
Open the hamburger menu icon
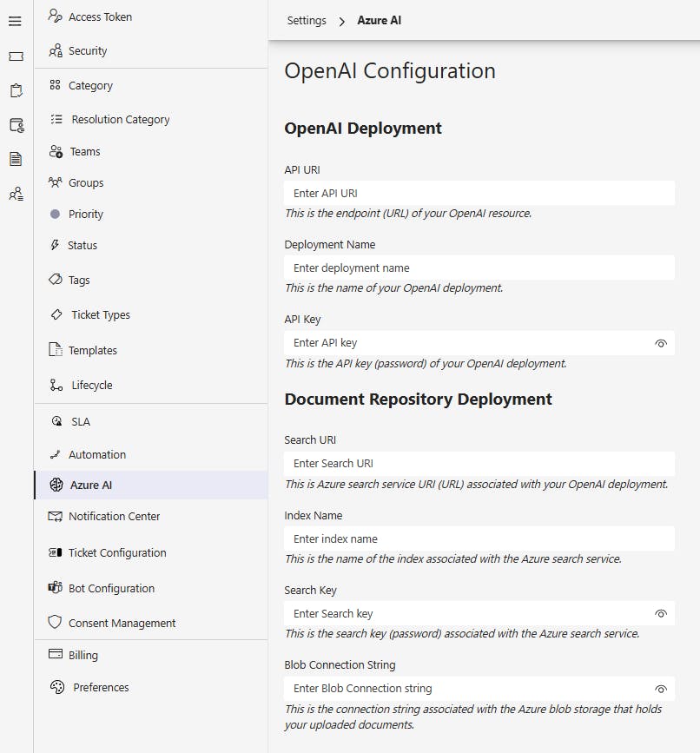[x=16, y=21]
